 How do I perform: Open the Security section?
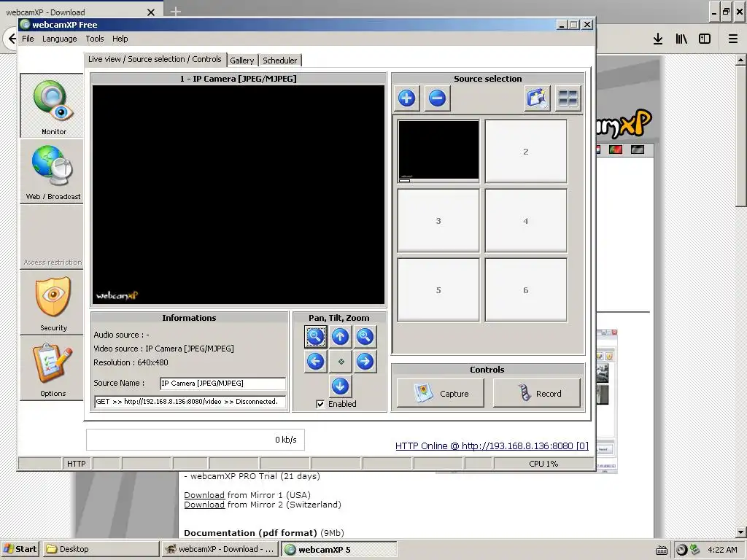click(x=52, y=303)
